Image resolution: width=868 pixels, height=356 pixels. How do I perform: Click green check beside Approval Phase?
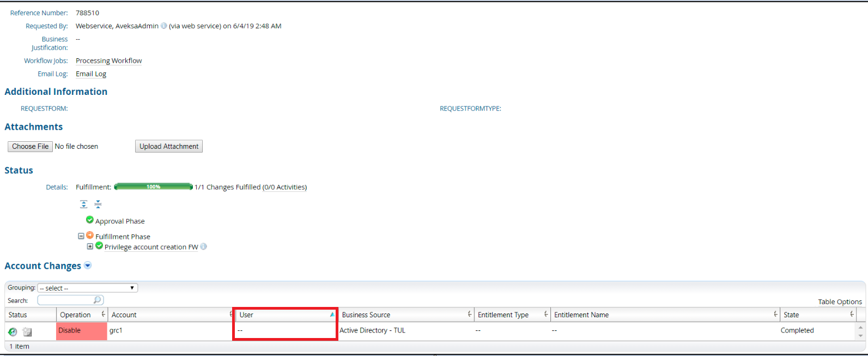[90, 220]
